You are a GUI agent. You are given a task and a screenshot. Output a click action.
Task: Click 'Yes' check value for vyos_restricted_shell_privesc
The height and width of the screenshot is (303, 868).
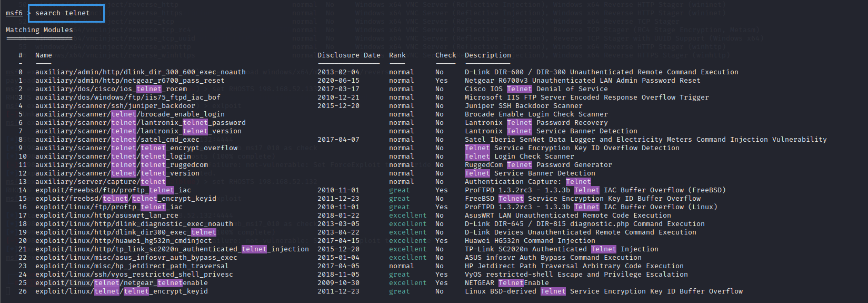point(442,275)
